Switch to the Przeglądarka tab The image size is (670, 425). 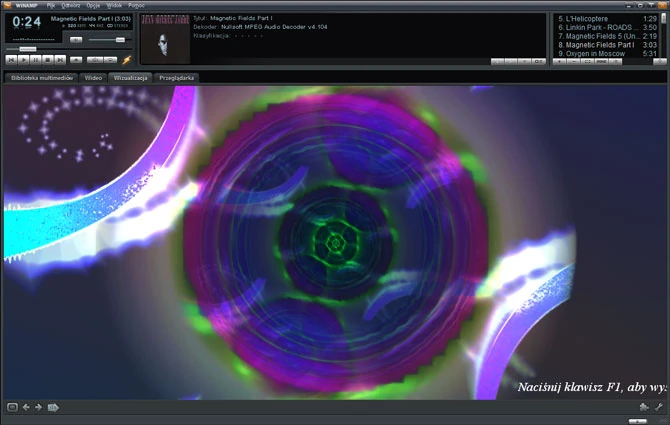176,78
